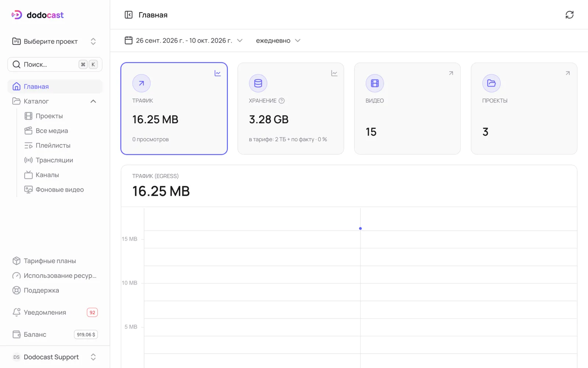The image size is (588, 368).
Task: Open the Проекты card arrow link icon
Action: point(568,73)
